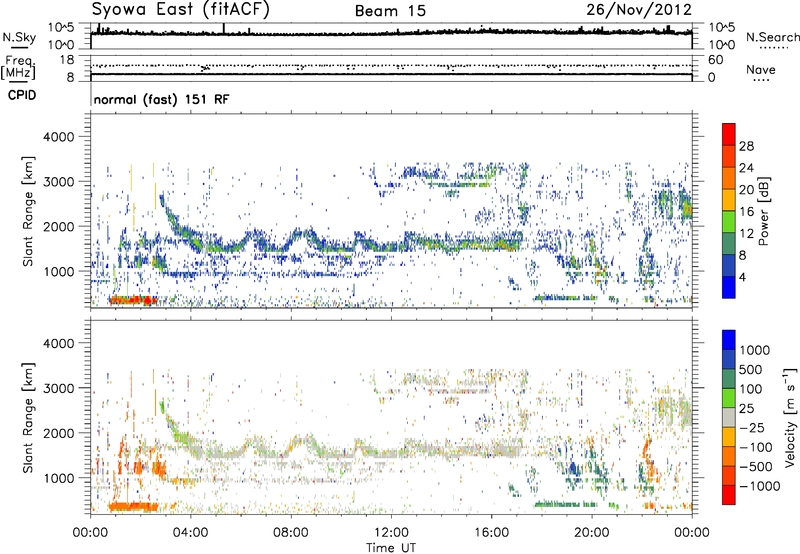
Task: Click the 'CPID' label
Action: click(22, 95)
